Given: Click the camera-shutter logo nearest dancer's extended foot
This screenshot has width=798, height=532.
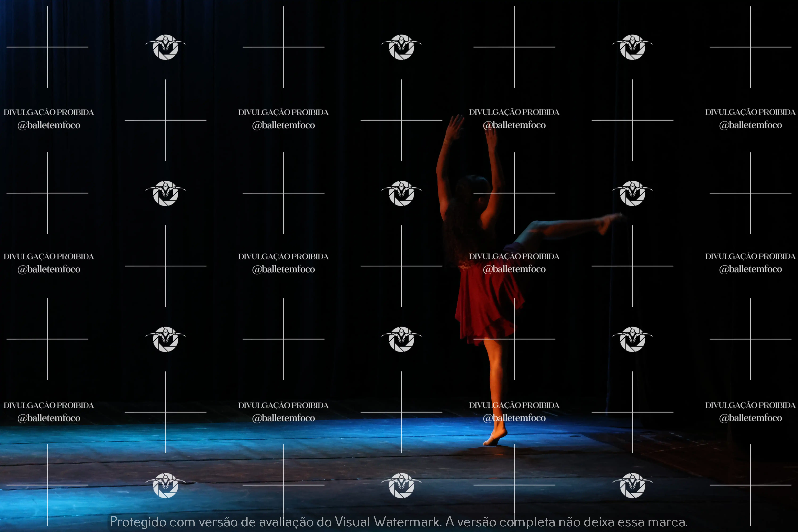Looking at the screenshot, I should (x=632, y=193).
